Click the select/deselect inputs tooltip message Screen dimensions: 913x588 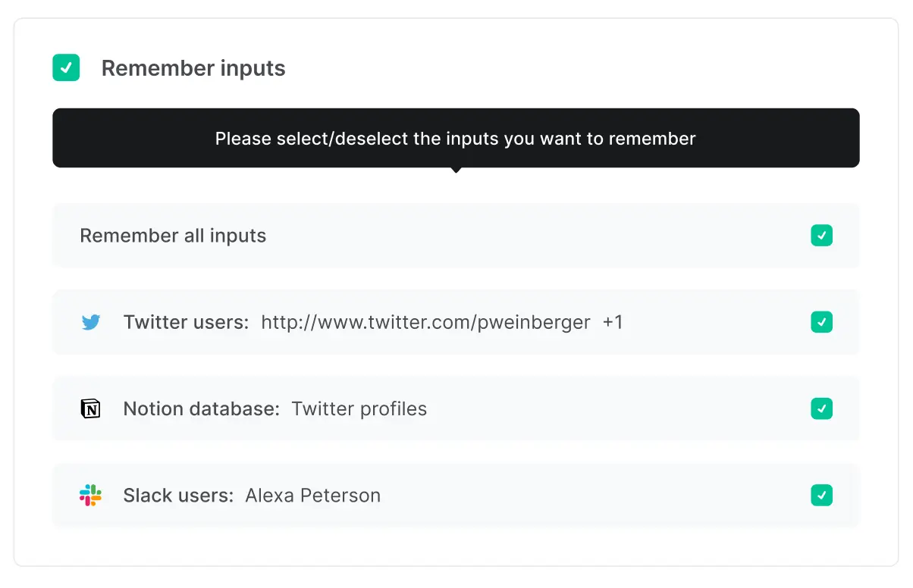[455, 139]
